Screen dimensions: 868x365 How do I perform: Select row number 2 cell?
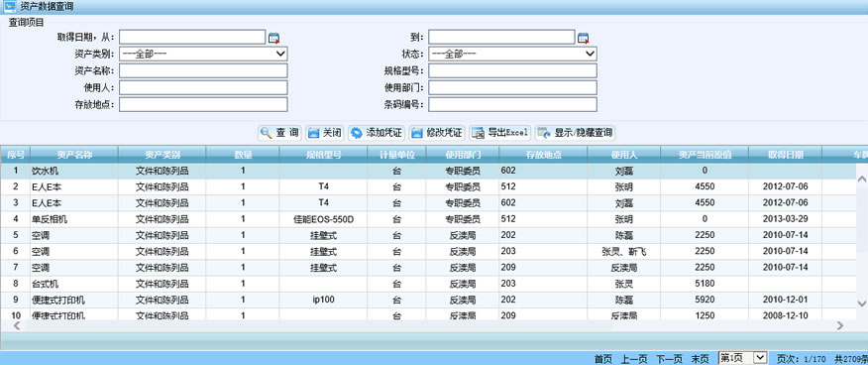(16, 187)
